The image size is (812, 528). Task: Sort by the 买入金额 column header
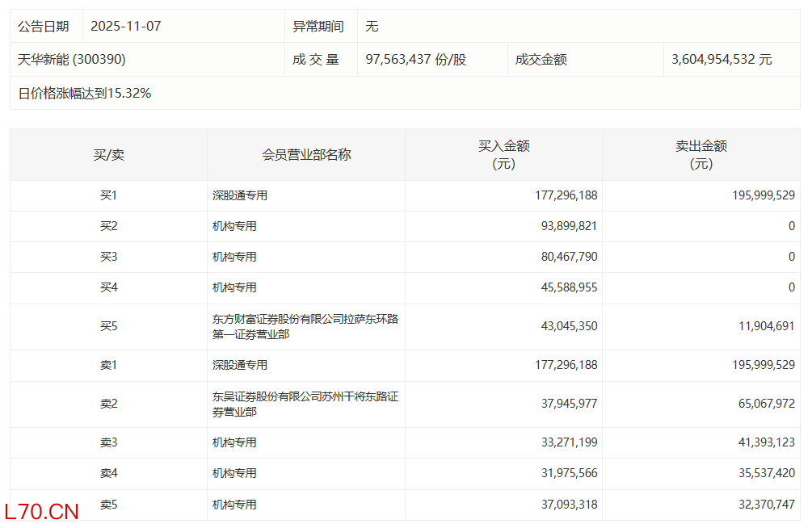(503, 155)
